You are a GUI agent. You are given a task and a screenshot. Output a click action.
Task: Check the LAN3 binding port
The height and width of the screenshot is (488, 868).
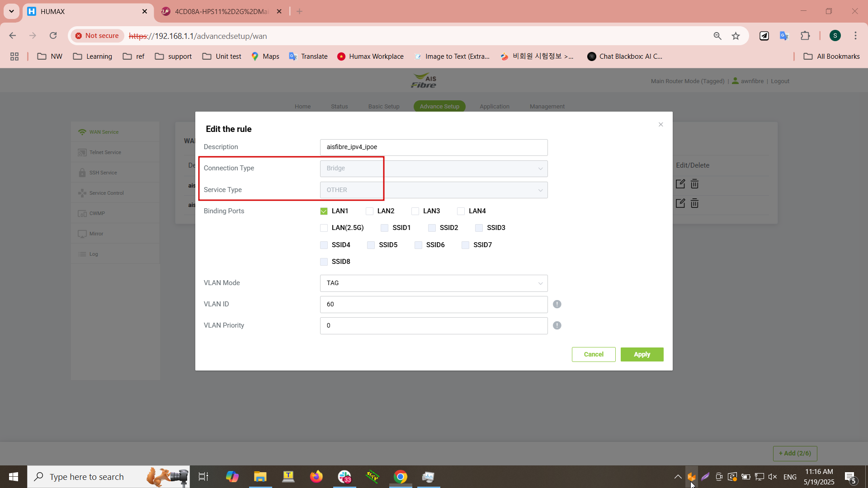tap(415, 211)
